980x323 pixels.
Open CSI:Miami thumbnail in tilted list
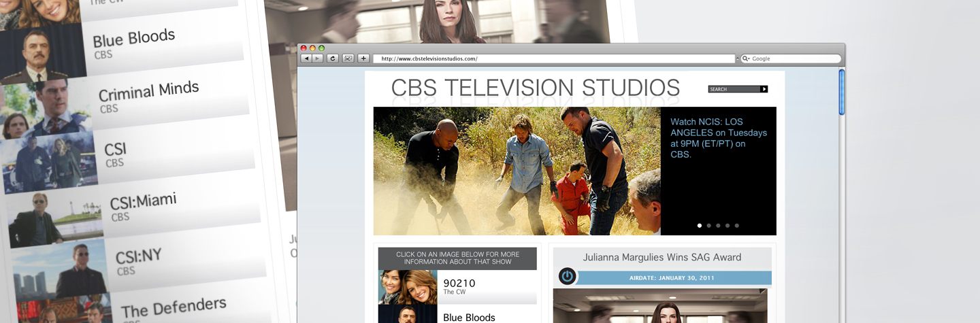(54, 219)
